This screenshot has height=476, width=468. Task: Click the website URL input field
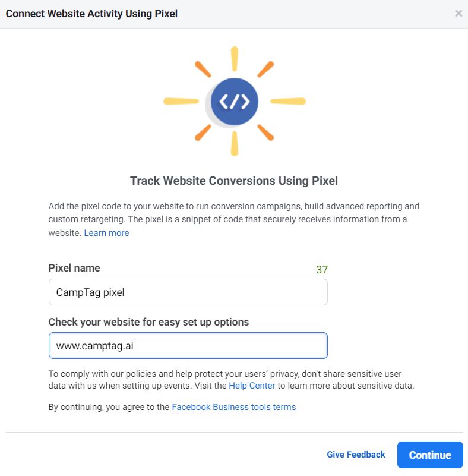[x=188, y=346]
